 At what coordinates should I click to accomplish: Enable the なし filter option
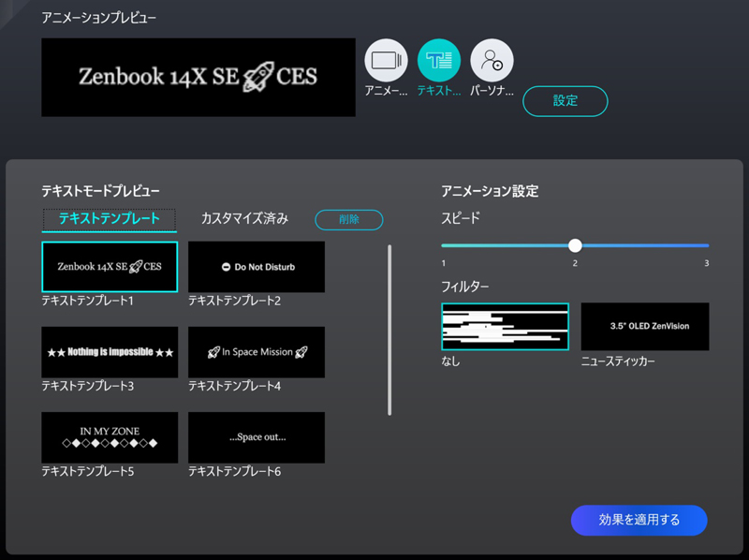tap(505, 326)
